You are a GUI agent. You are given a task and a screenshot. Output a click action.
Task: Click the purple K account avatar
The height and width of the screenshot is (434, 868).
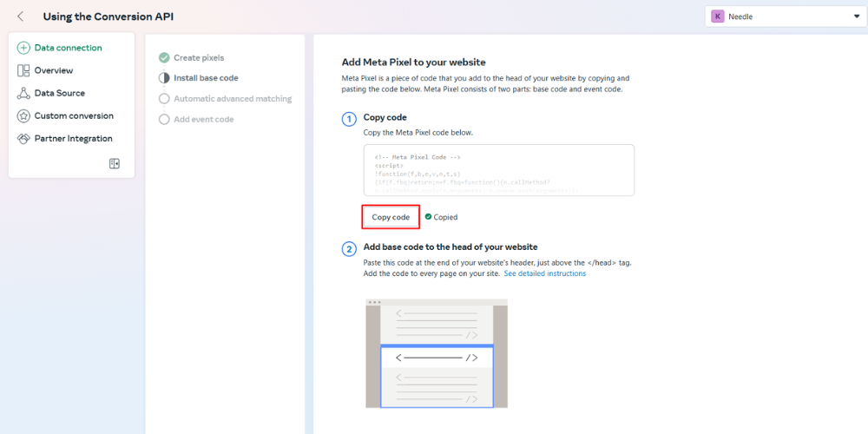pos(718,16)
